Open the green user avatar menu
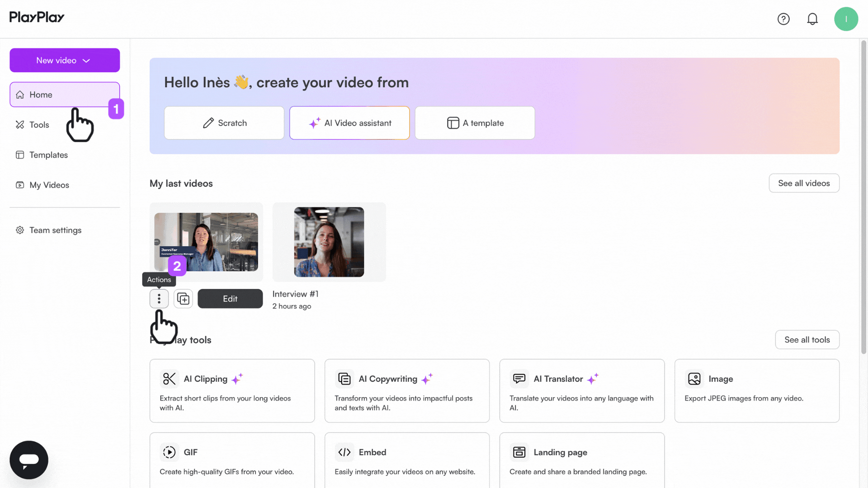The image size is (868, 488). click(x=846, y=19)
